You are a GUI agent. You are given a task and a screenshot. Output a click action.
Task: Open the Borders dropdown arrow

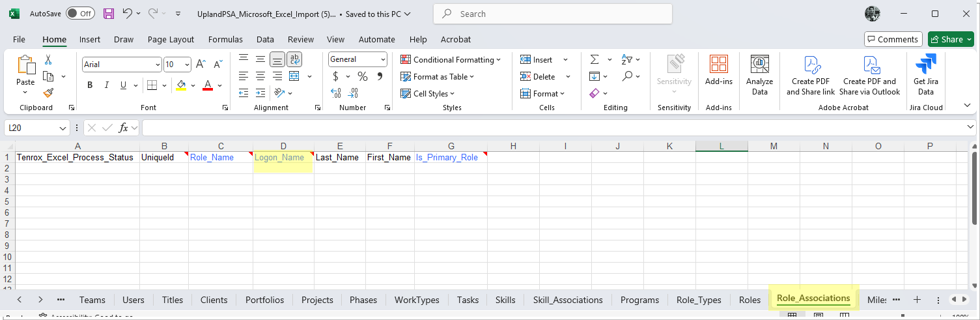(164, 85)
